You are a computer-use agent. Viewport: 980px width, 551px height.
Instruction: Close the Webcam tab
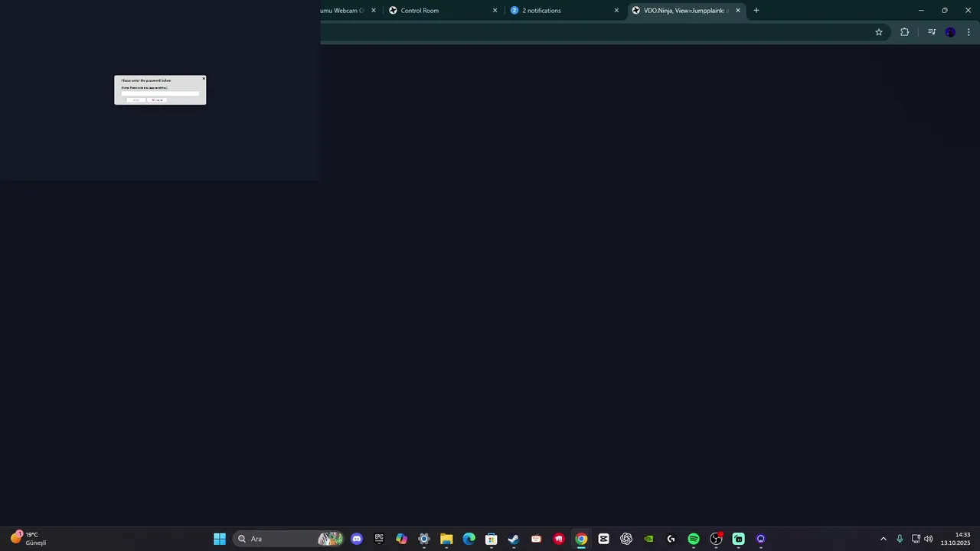tap(374, 11)
